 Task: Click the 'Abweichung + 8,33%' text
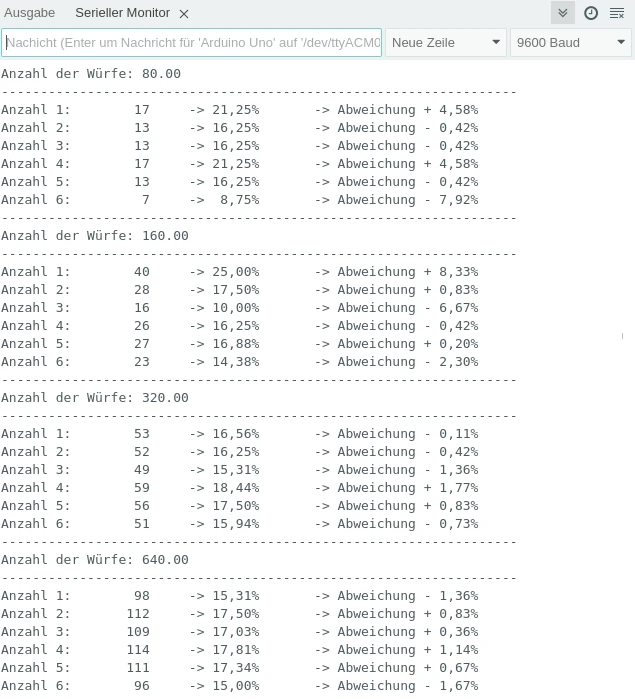[407, 272]
